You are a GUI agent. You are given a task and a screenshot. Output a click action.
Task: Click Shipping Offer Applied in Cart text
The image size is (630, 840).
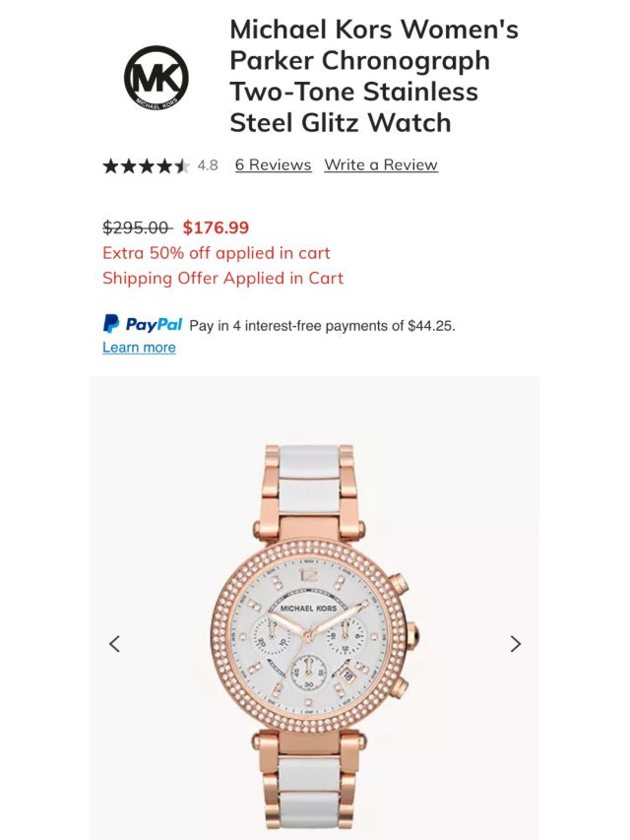click(x=222, y=278)
